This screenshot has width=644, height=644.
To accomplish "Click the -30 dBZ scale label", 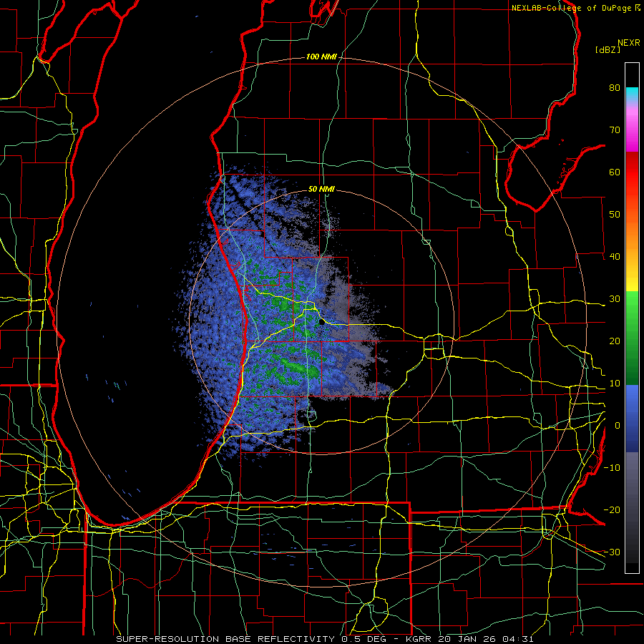I will coord(612,552).
